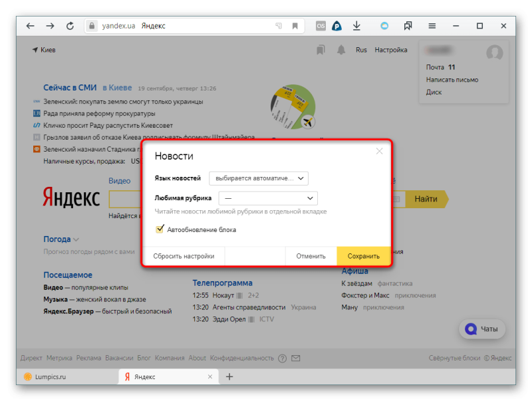Click the Yandex page bookmarks icon
Screen dimensions: 532x401
[x=321, y=51]
